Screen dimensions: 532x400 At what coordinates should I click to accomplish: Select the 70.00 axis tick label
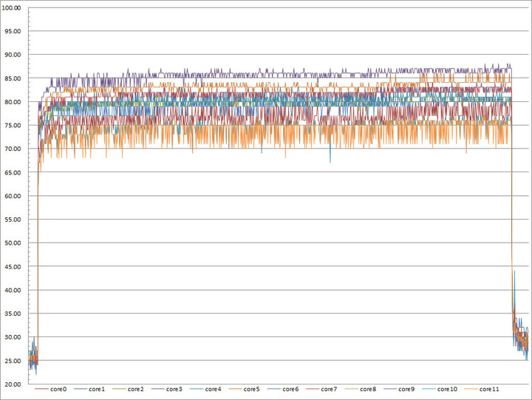pyautogui.click(x=13, y=149)
